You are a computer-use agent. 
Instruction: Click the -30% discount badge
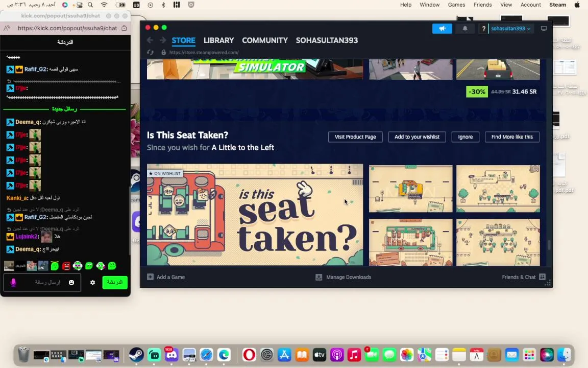click(477, 91)
